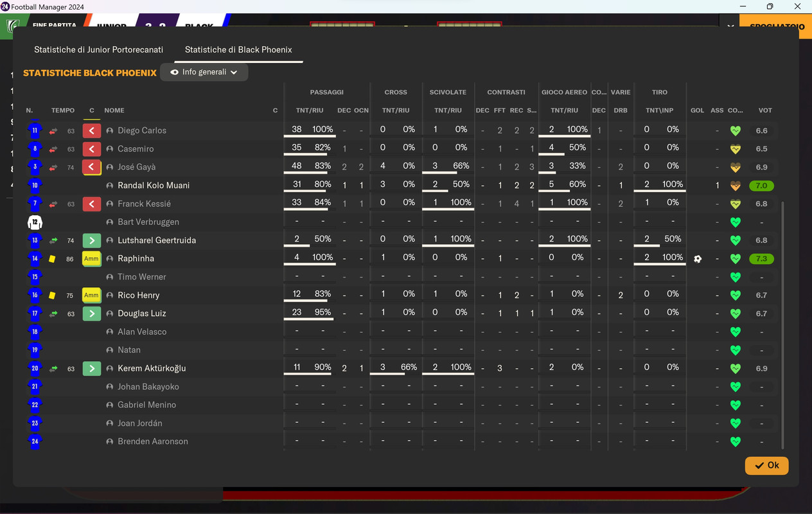
Task: Click the Football Manager 2024 title bar icon
Action: tap(5, 6)
